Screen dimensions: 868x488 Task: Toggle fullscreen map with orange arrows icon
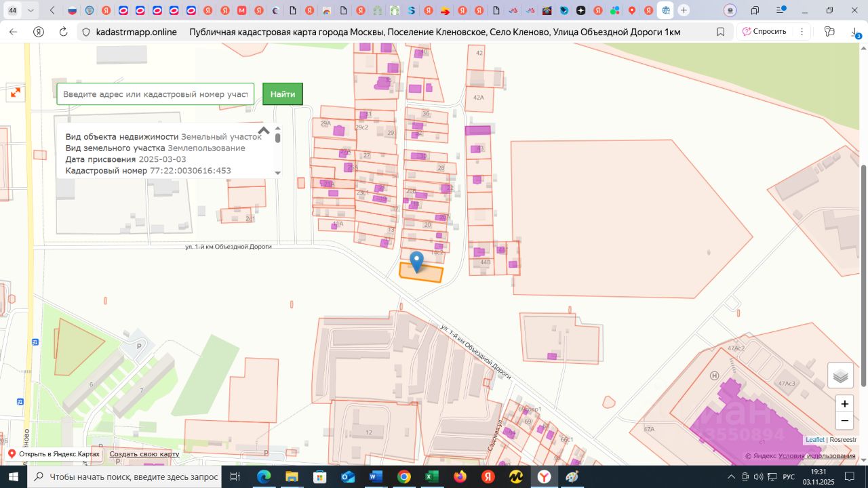coord(15,92)
